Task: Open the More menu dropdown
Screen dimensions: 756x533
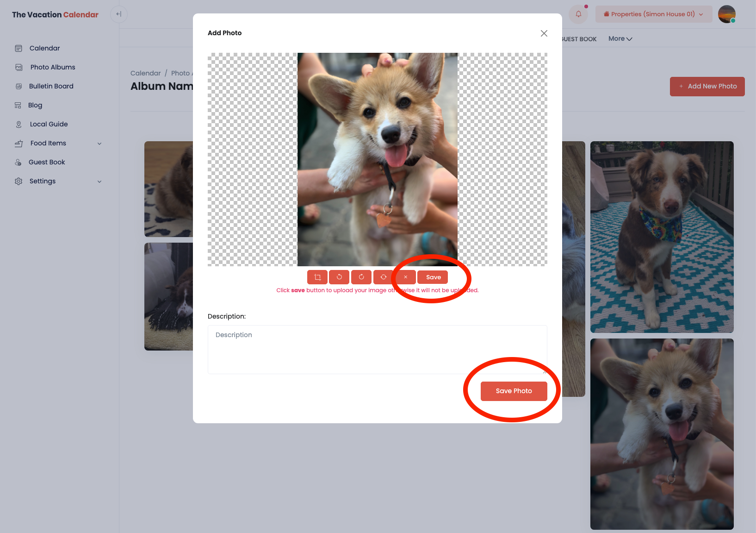Action: pos(620,39)
